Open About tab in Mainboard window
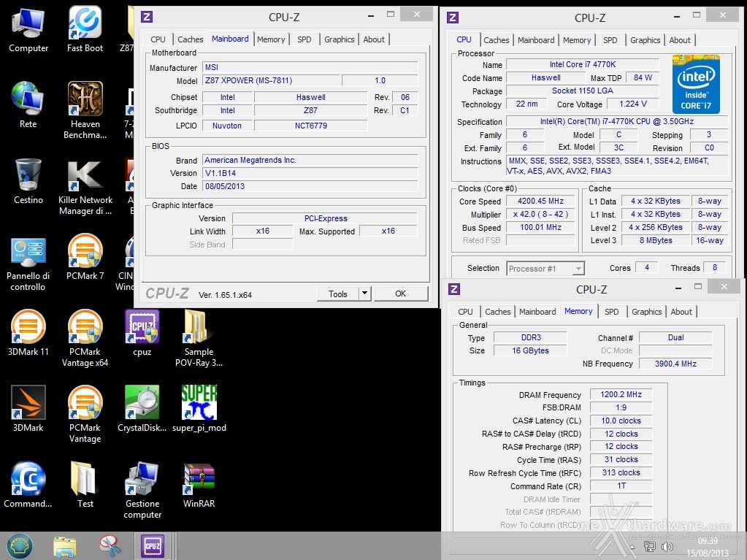The image size is (747, 560). point(374,39)
